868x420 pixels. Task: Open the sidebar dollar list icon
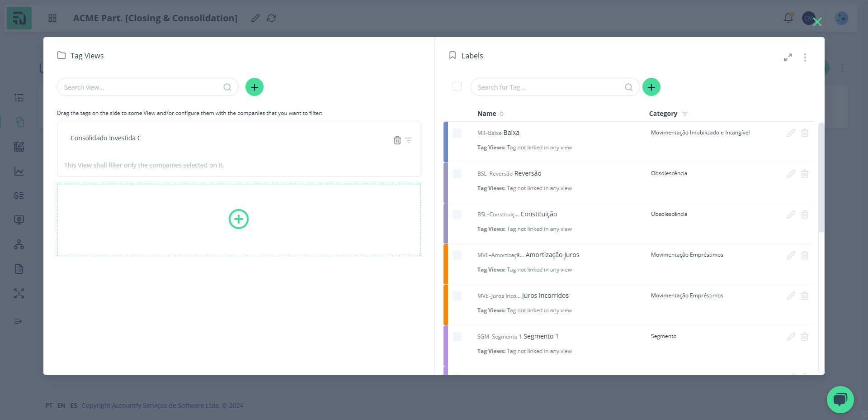[x=19, y=196]
